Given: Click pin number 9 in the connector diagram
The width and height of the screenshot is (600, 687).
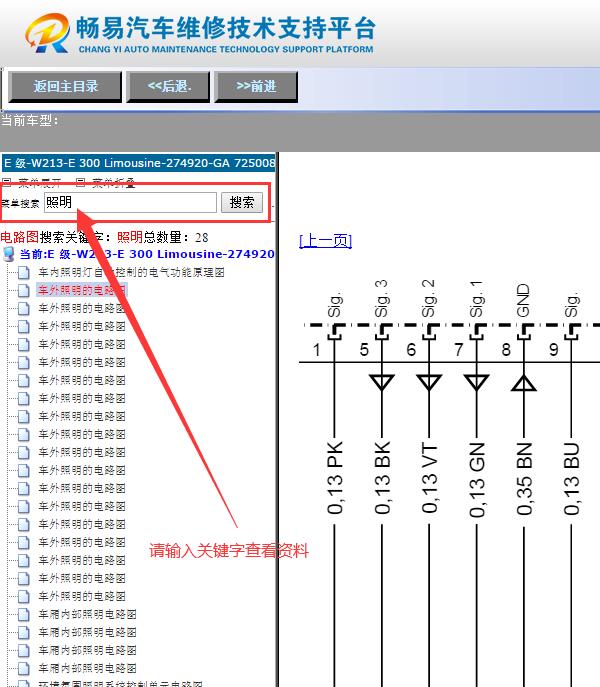Looking at the screenshot, I should pyautogui.click(x=554, y=350).
